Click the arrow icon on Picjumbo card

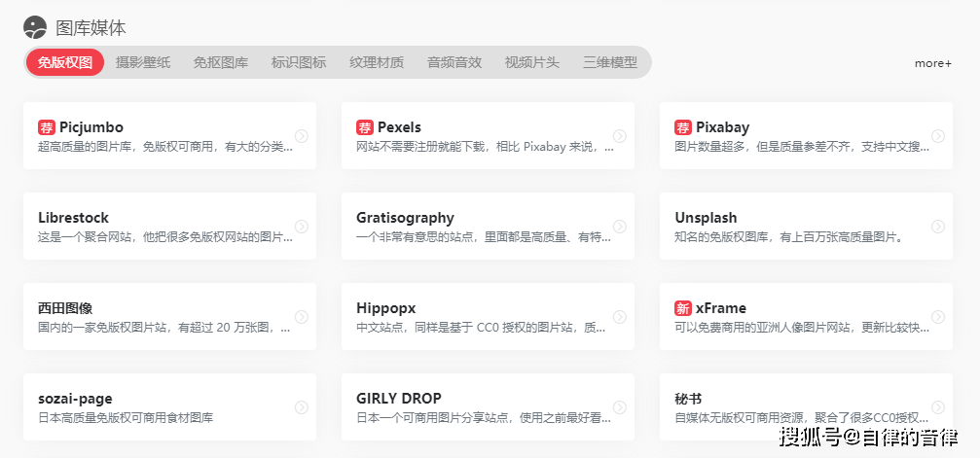[301, 136]
